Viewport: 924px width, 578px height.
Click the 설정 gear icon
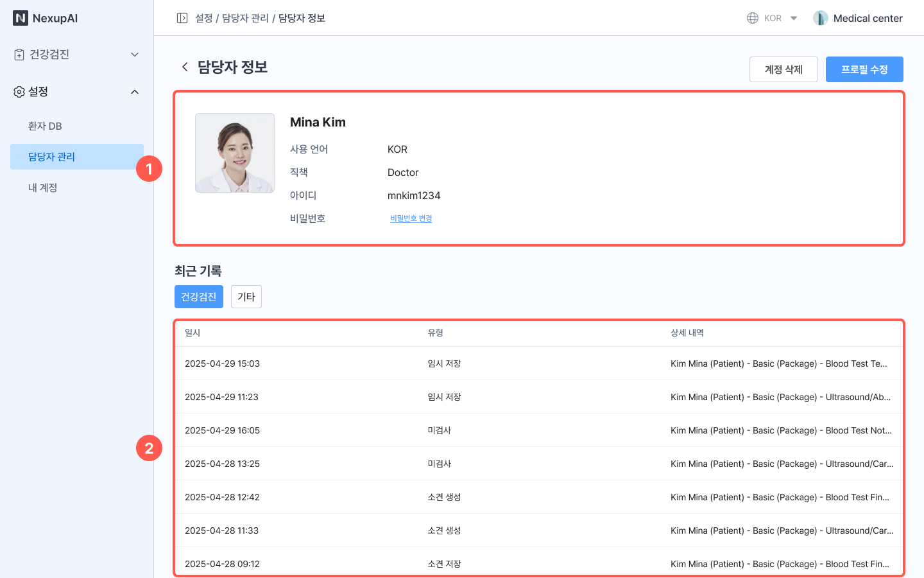click(x=19, y=92)
